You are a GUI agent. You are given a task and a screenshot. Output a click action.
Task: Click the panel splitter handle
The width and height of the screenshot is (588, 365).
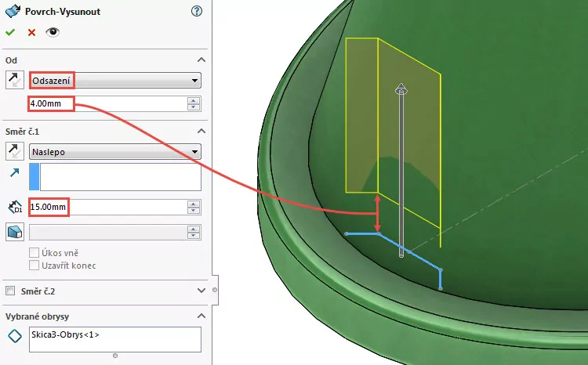[215, 290]
